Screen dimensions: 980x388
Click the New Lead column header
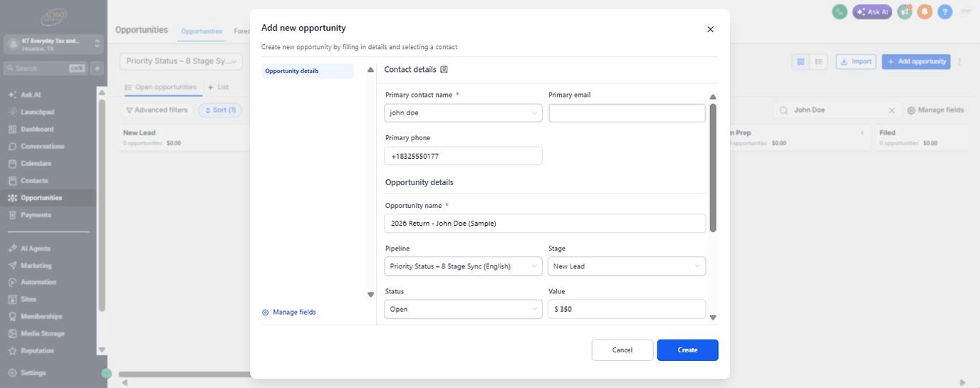139,132
